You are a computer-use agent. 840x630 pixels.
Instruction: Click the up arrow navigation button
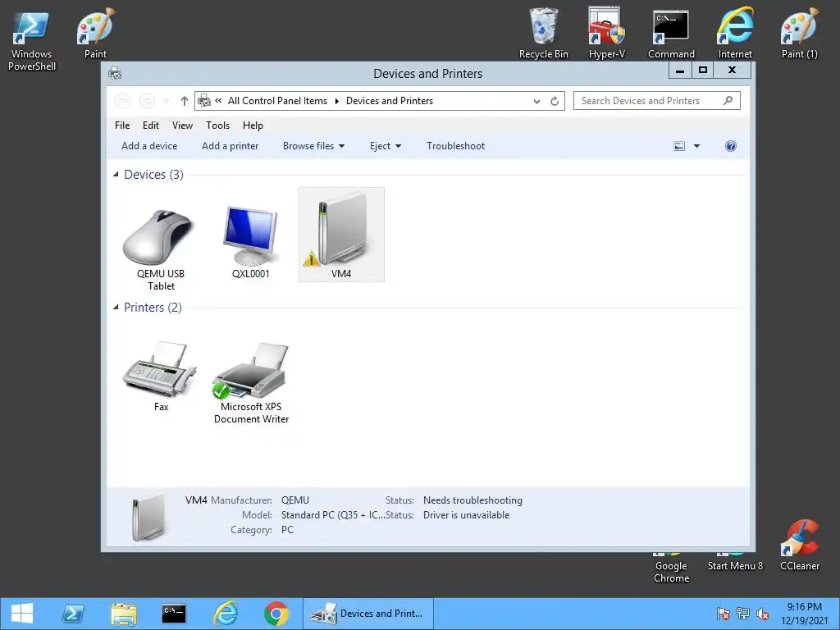185,101
